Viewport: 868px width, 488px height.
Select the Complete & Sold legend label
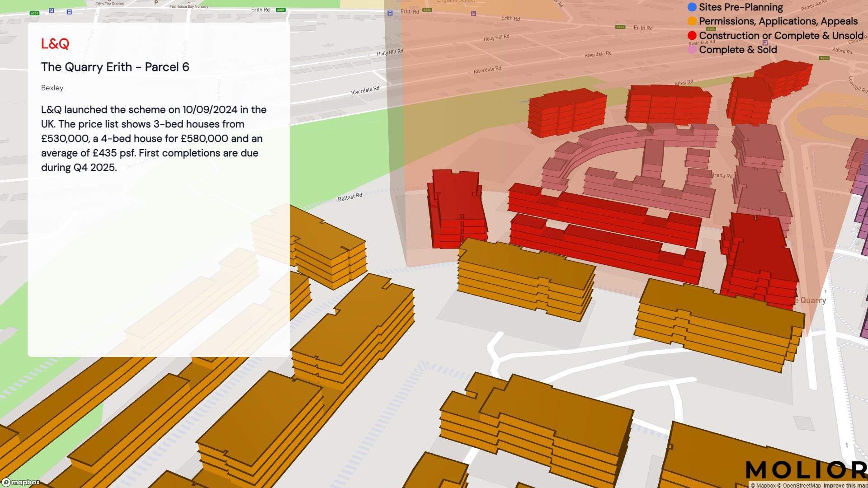point(738,50)
